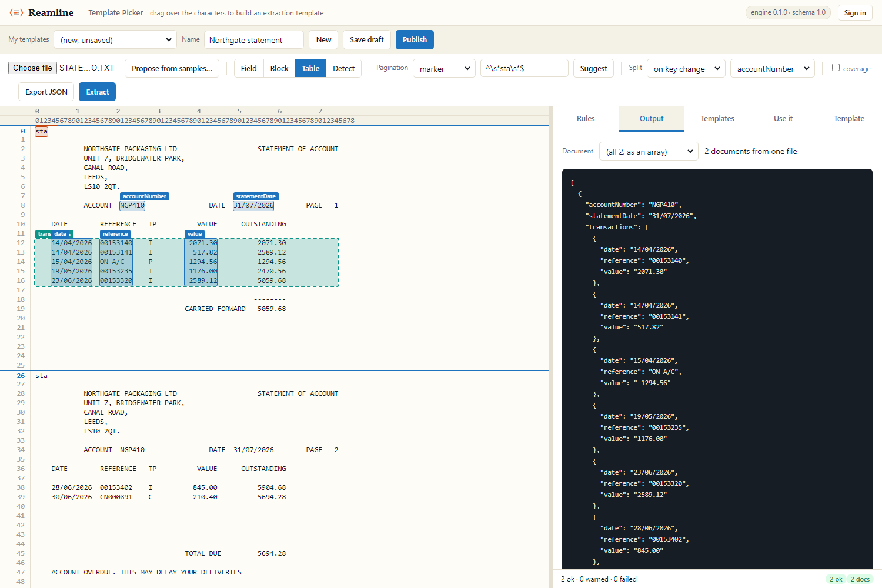Switch to the Rules tab
The height and width of the screenshot is (588, 882).
tap(586, 119)
